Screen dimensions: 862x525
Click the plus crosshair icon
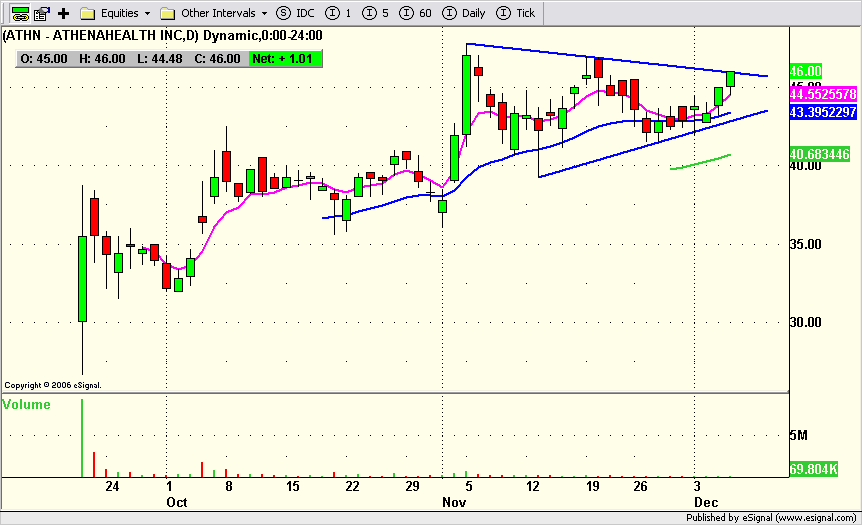coord(64,13)
